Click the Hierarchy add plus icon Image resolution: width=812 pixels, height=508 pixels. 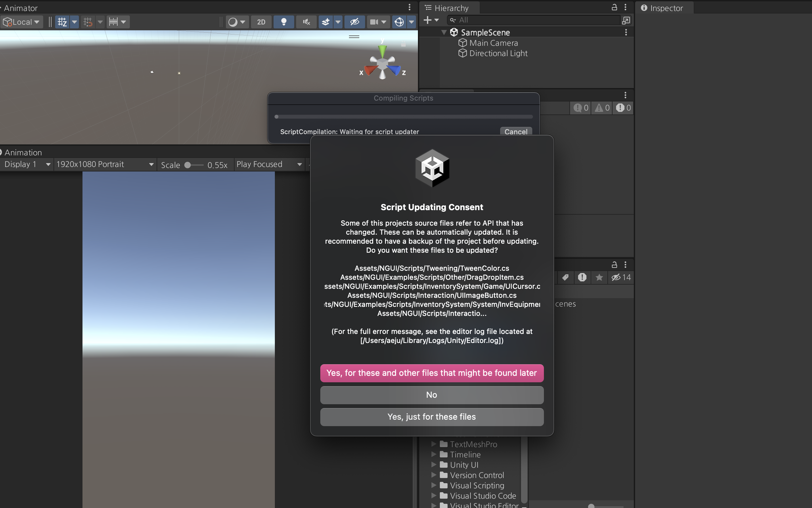click(427, 20)
